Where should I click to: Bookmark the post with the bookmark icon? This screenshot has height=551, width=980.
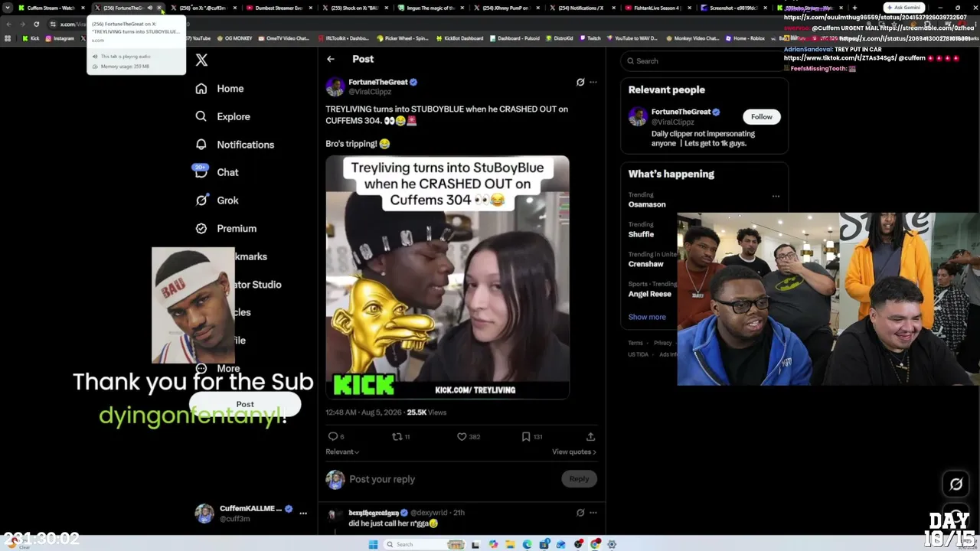[526, 436]
